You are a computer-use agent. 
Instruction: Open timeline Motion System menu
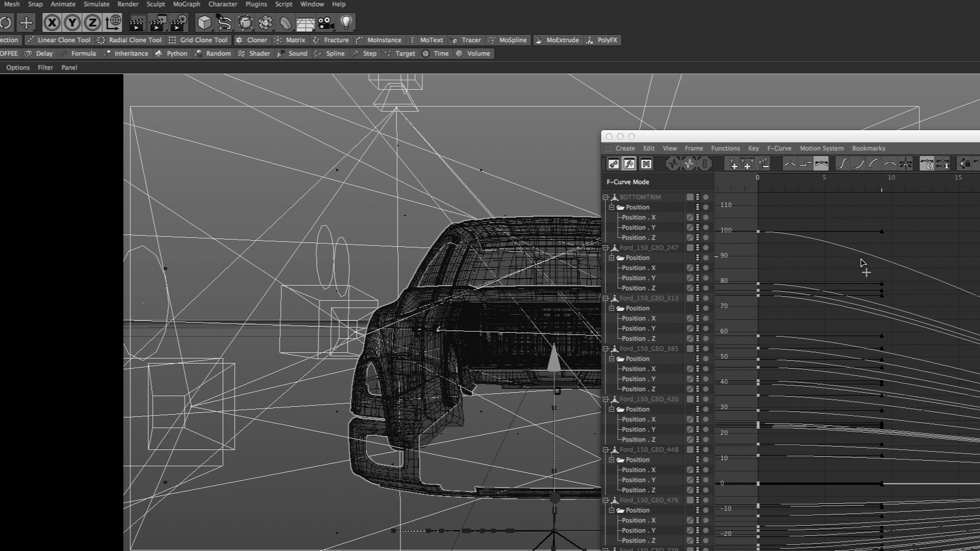822,148
